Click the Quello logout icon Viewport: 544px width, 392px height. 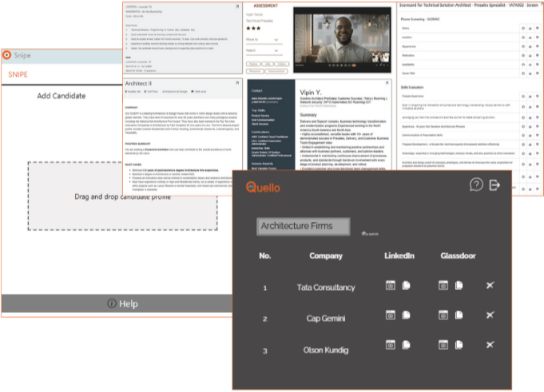[496, 185]
